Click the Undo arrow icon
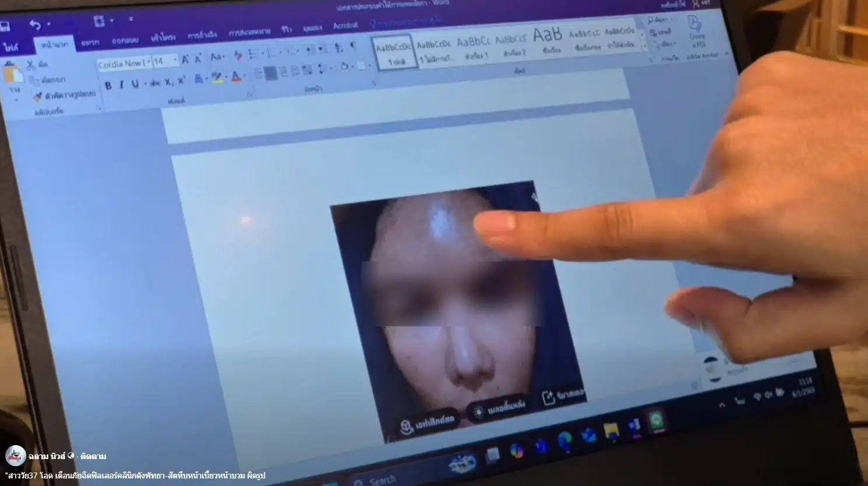Screen dimensions: 868x486 [x=35, y=25]
